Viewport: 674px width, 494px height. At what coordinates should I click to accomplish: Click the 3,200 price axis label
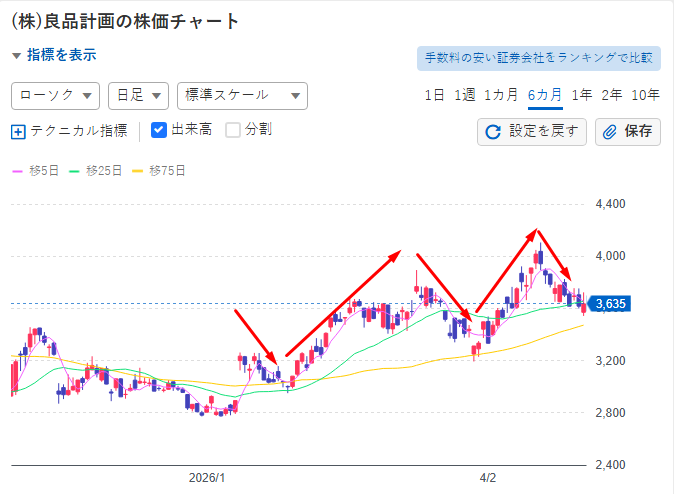(610, 361)
